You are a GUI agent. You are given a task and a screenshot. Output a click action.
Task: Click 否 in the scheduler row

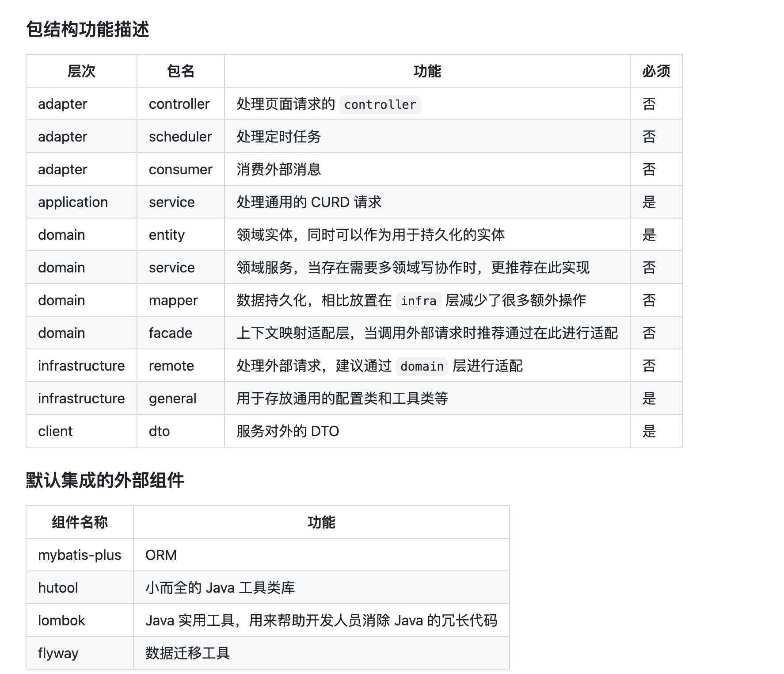[x=649, y=137]
